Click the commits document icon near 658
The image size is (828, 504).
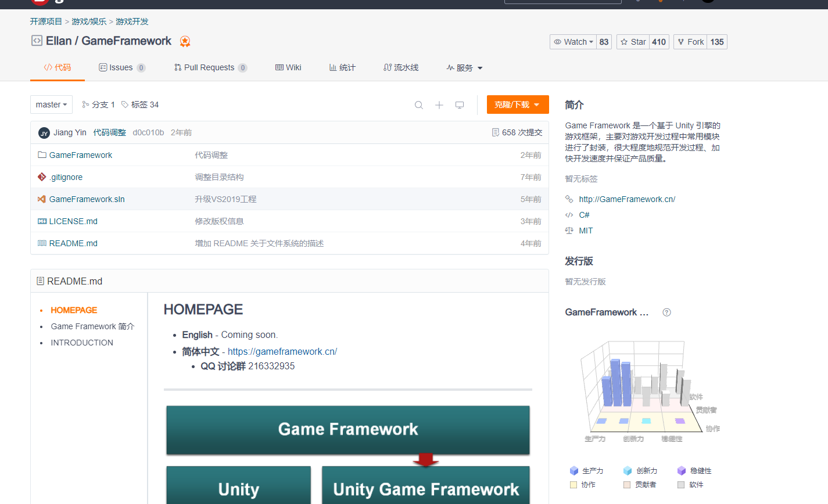tap(496, 132)
